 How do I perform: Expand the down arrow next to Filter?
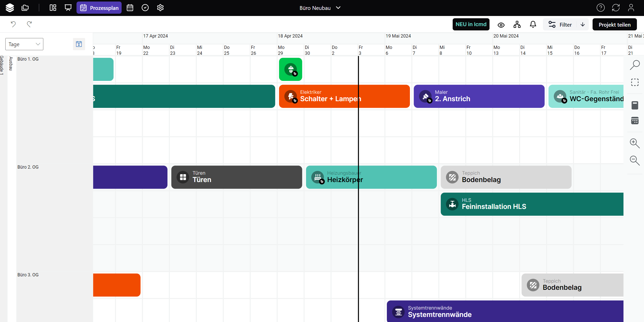tap(582, 25)
